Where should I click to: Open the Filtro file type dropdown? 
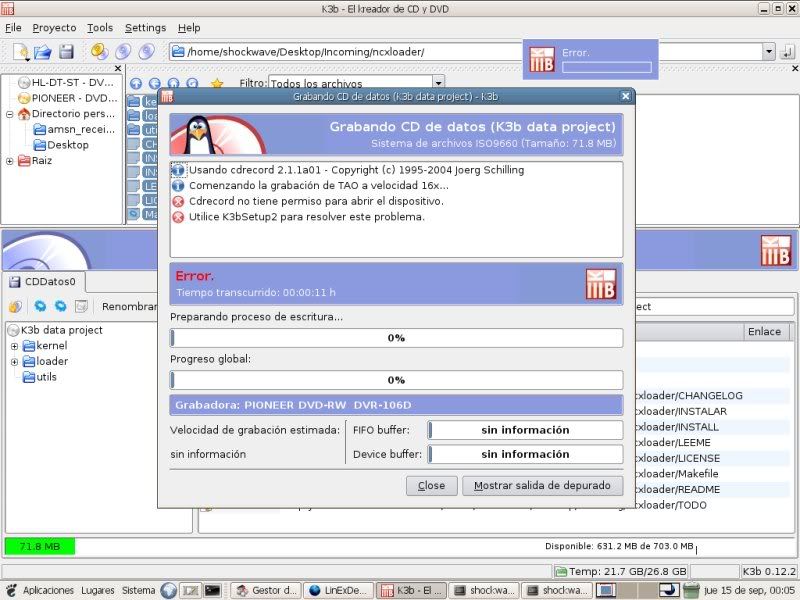[438, 83]
